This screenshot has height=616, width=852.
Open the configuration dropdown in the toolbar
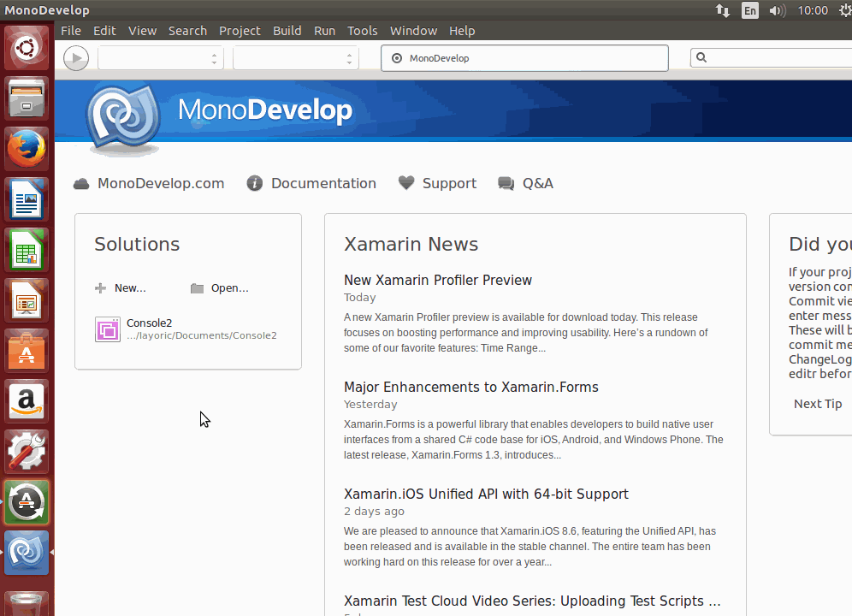160,58
